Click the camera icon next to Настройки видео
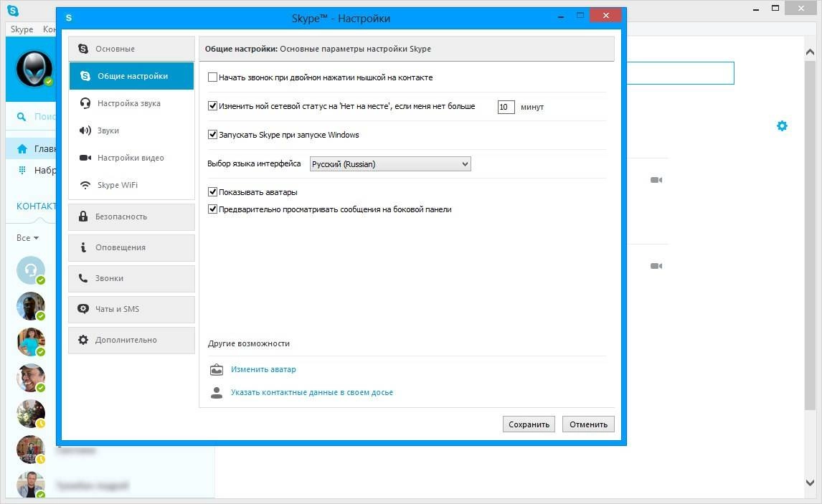Image resolution: width=822 pixels, height=504 pixels. click(85, 158)
